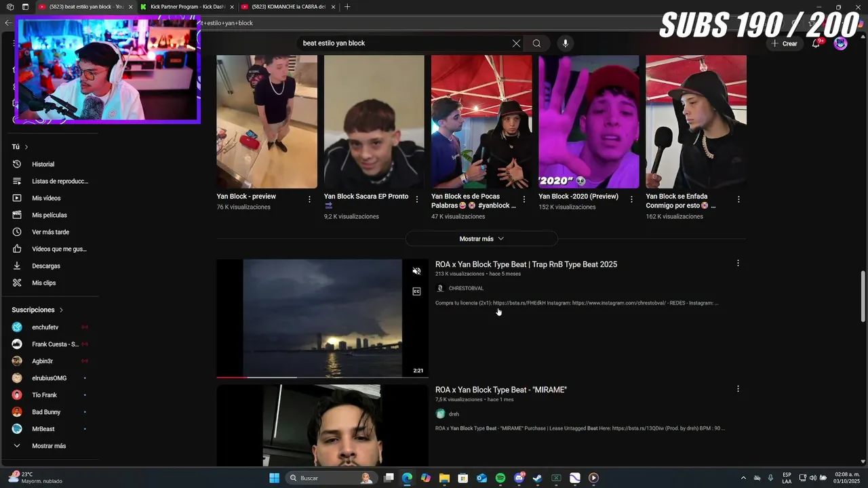Viewport: 868px width, 488px height.
Task: Expand subscriptions list with Mostrar más
Action: click(50, 446)
